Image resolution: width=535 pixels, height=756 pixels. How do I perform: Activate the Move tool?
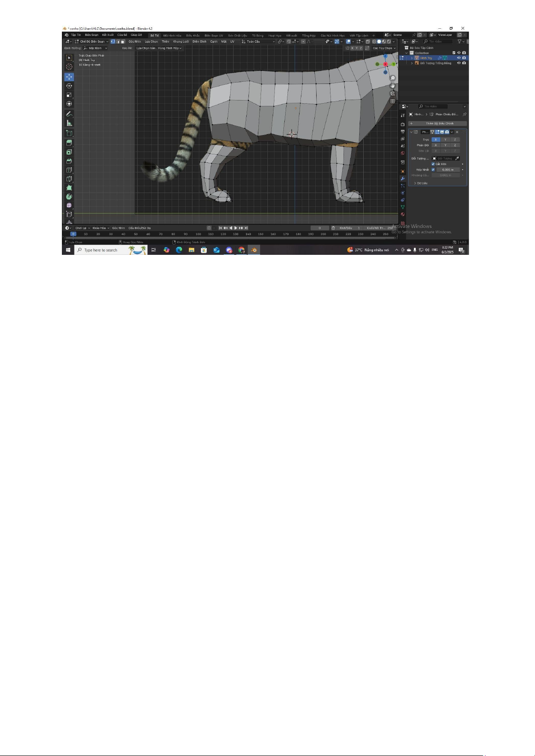tap(69, 77)
